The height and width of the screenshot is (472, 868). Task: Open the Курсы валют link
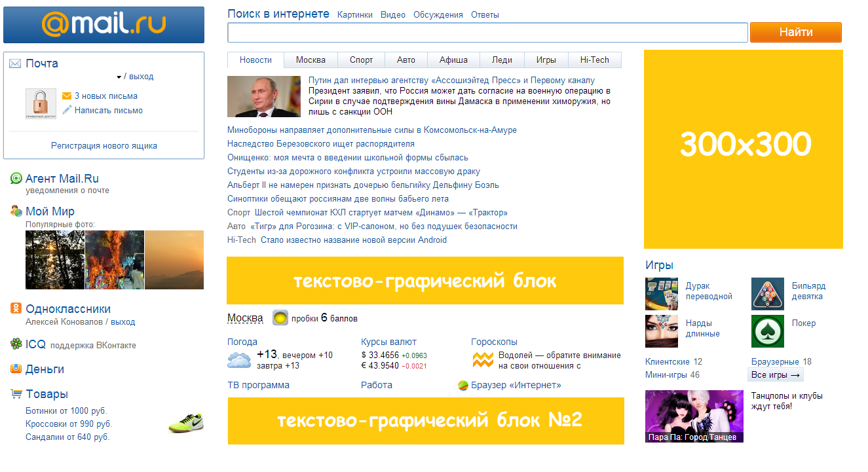point(388,342)
